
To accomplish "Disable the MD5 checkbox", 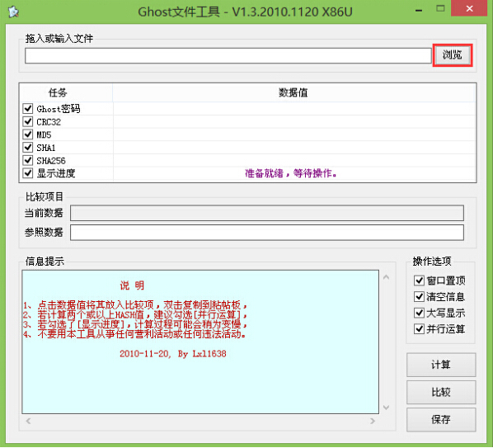I will click(28, 134).
